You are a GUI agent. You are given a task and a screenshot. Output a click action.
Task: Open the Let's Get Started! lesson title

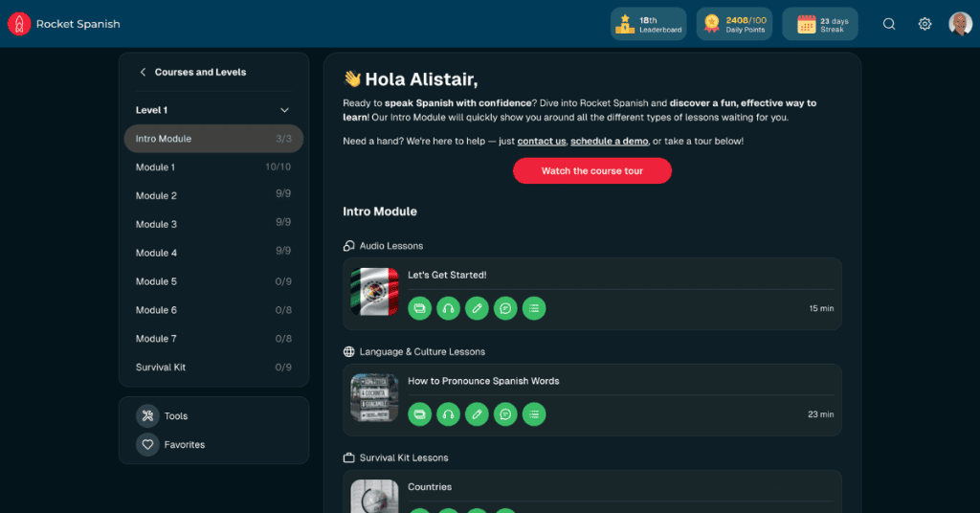tap(447, 275)
